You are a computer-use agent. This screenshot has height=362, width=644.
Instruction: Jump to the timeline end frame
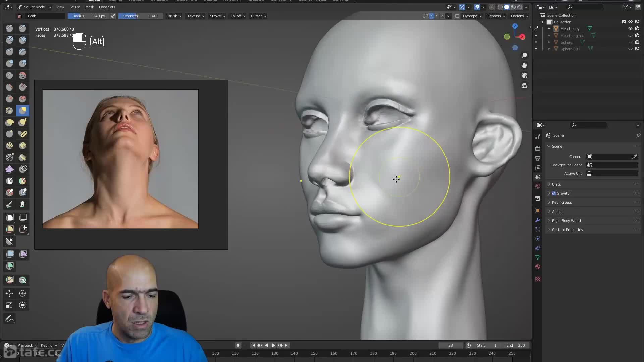[287, 345]
